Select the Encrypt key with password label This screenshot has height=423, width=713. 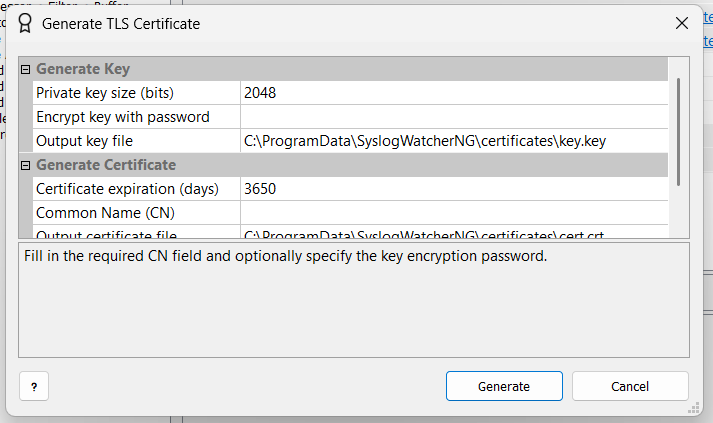[x=122, y=117]
